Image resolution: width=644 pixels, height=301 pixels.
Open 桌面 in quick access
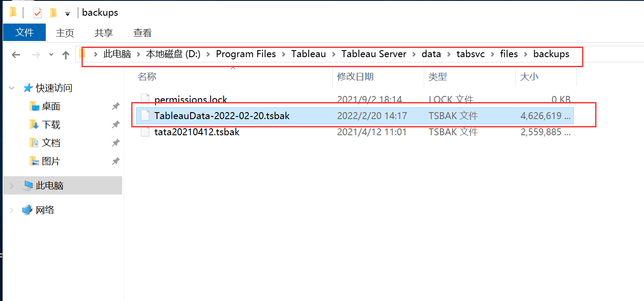[51, 106]
